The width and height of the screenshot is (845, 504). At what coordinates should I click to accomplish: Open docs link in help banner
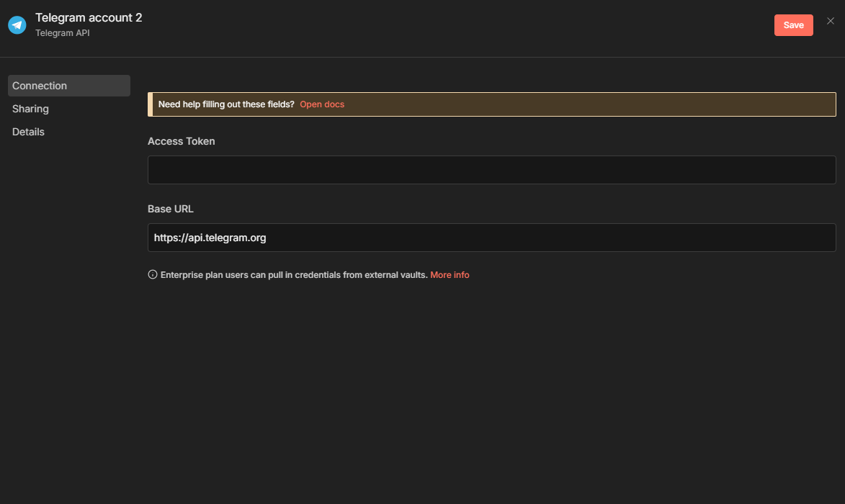tap(322, 104)
